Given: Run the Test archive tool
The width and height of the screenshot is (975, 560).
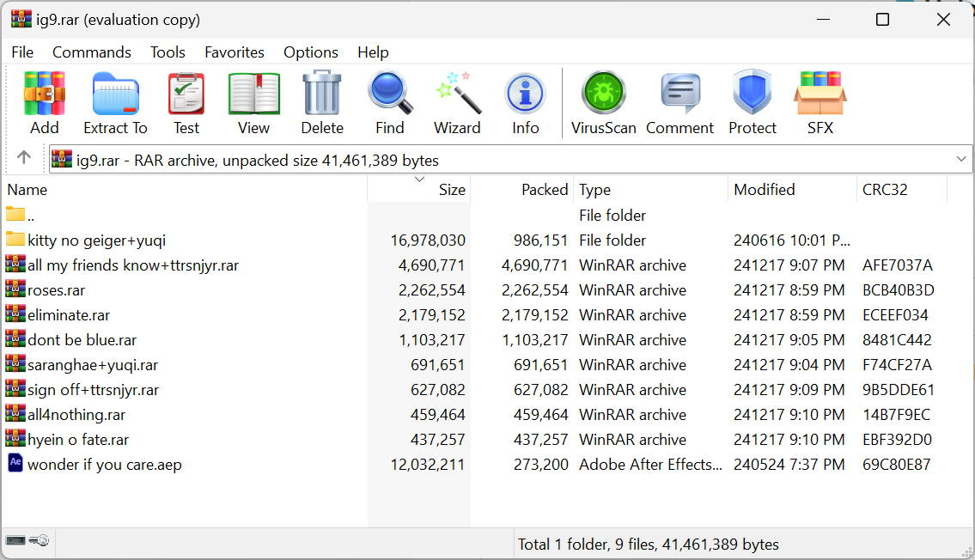Looking at the screenshot, I should tap(186, 103).
